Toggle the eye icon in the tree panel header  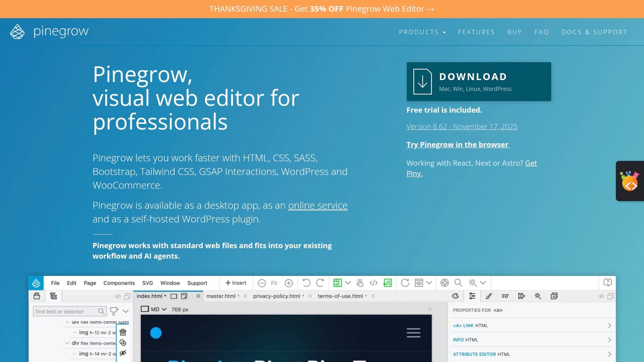(x=118, y=297)
